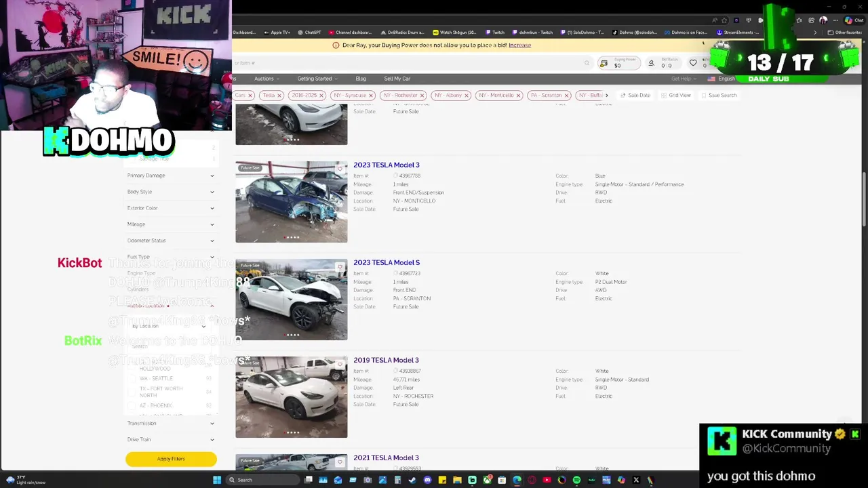Open the Watch Shōgun bookmark
Screen dimensions: 868x488
pyautogui.click(x=455, y=33)
